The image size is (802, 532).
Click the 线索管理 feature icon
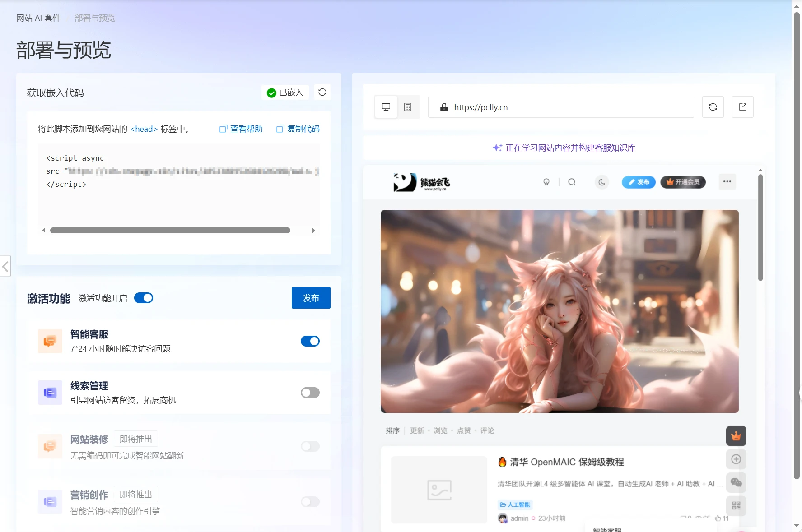coord(50,393)
